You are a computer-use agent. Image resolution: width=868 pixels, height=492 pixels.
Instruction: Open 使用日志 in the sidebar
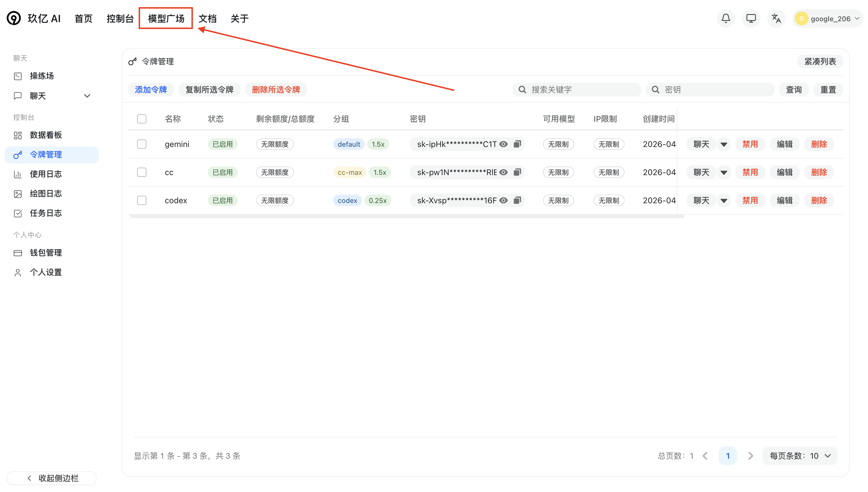pyautogui.click(x=52, y=174)
